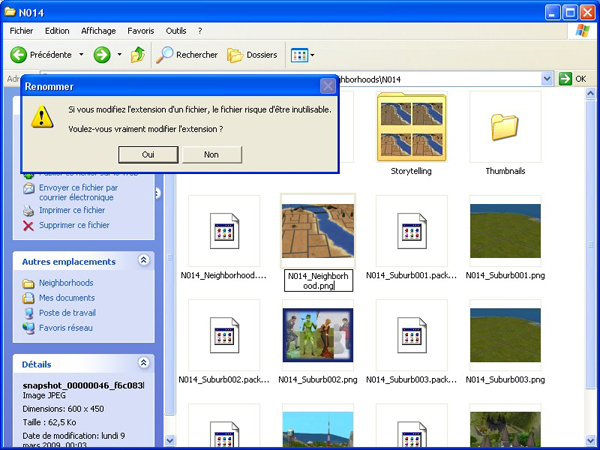Open Poste de travail link

(x=67, y=313)
